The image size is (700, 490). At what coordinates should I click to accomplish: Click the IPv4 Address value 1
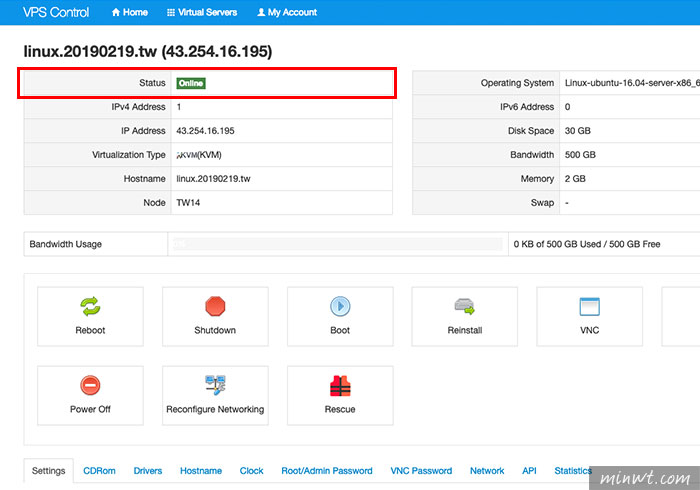pos(179,107)
